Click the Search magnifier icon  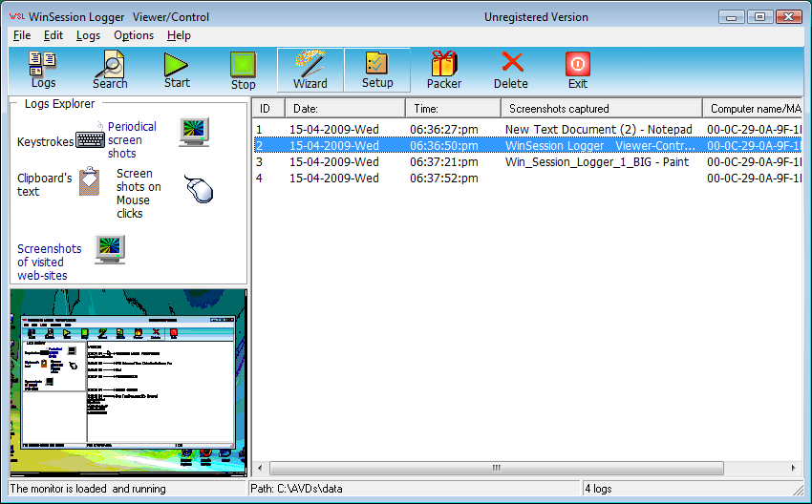[x=110, y=65]
